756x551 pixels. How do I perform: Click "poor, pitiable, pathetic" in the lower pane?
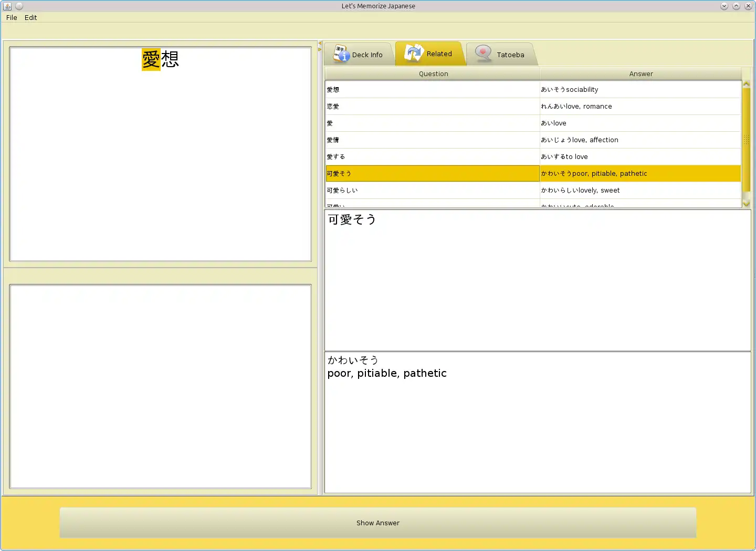pyautogui.click(x=387, y=373)
